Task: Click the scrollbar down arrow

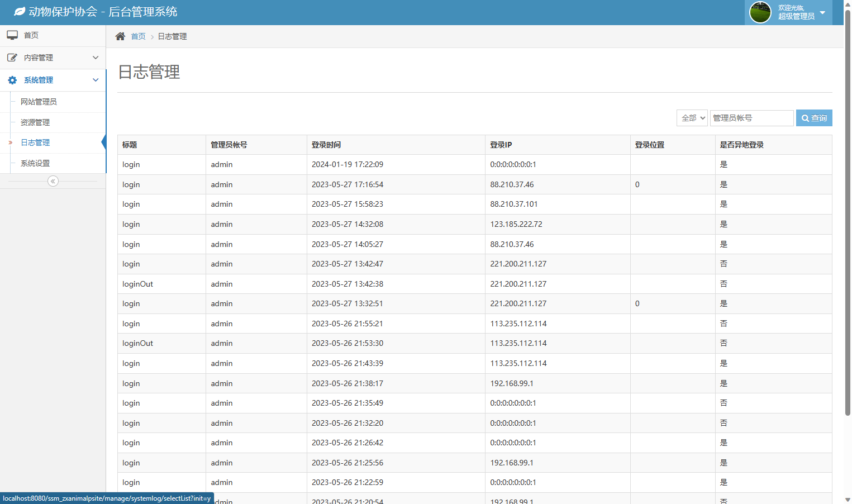Action: coord(848,500)
